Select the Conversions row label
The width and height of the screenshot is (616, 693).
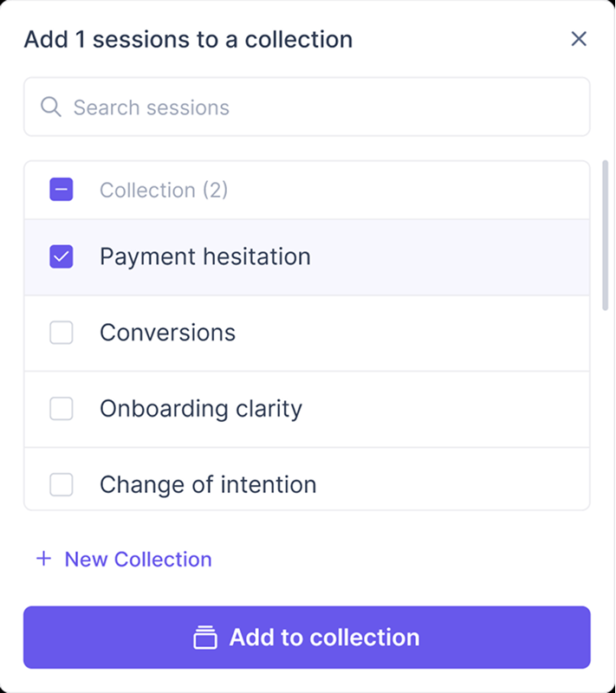click(x=166, y=332)
